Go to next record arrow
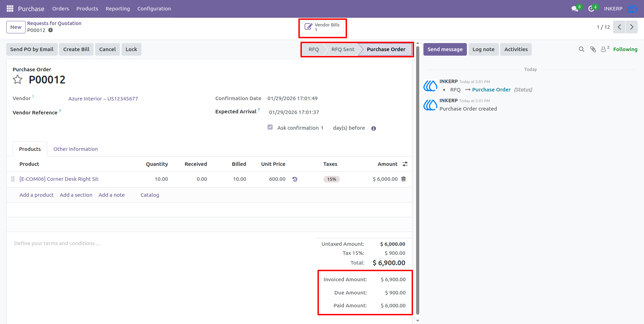The image size is (644, 324). [632, 27]
